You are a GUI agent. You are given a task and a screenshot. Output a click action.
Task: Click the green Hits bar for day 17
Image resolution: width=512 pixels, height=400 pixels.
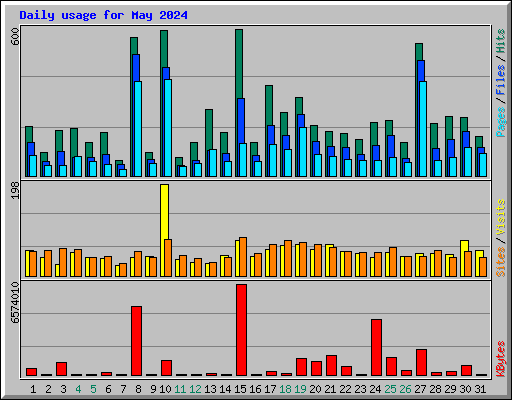pos(269,105)
